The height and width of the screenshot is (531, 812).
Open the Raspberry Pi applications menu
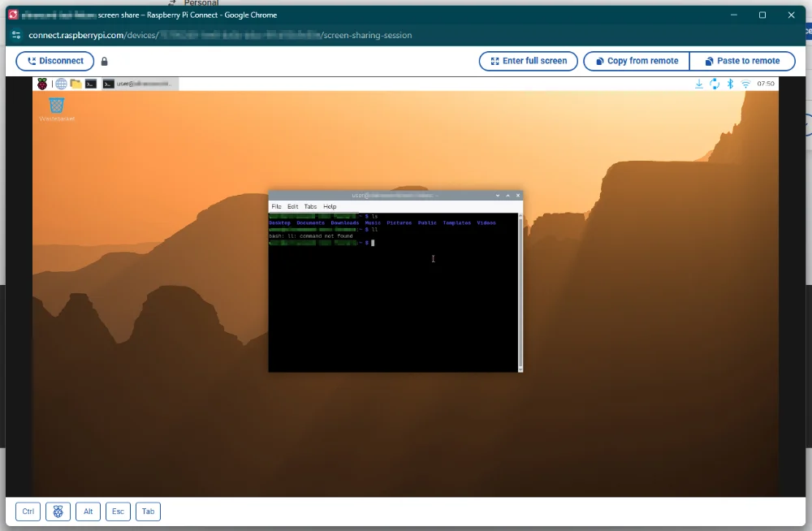pos(42,84)
